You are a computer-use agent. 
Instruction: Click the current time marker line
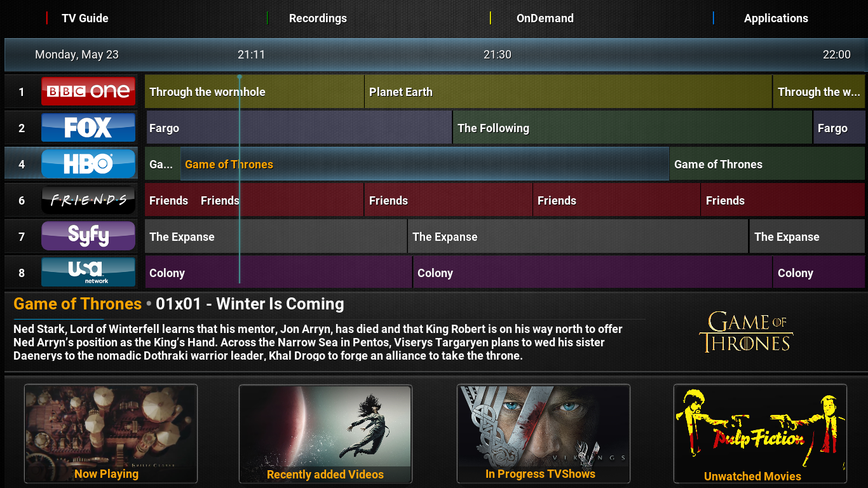240,179
